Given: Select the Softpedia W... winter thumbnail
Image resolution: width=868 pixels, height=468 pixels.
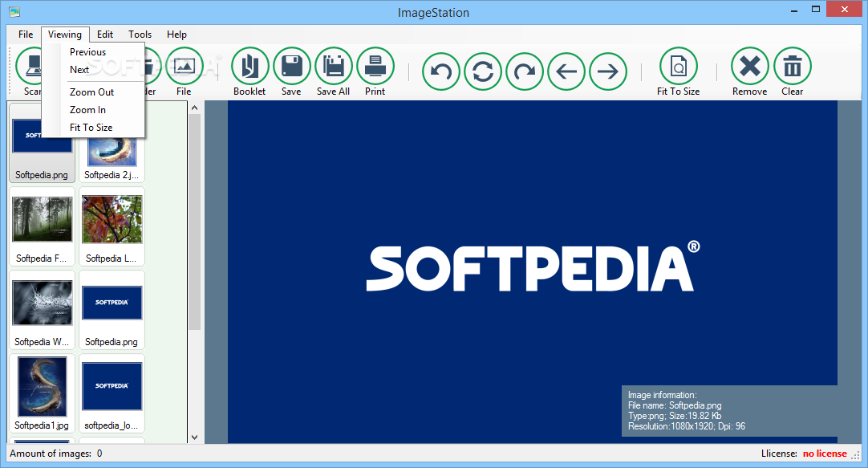Looking at the screenshot, I should pos(42,310).
